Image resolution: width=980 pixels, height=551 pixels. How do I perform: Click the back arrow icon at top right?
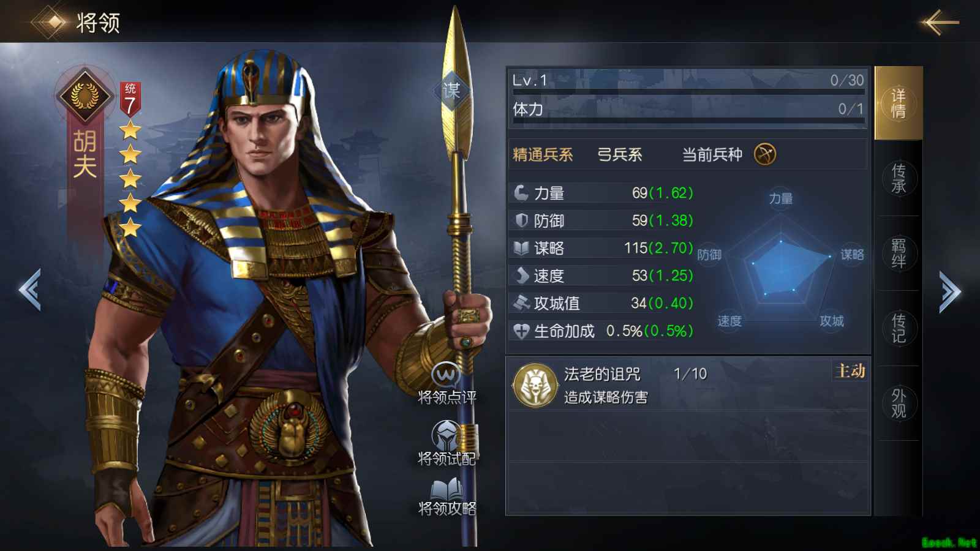pyautogui.click(x=940, y=23)
